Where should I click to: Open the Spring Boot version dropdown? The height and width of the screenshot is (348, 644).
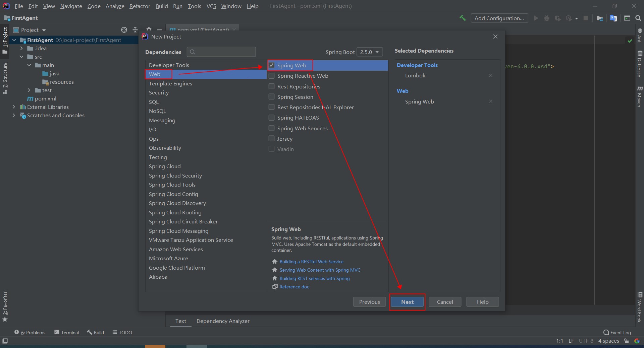tap(370, 52)
